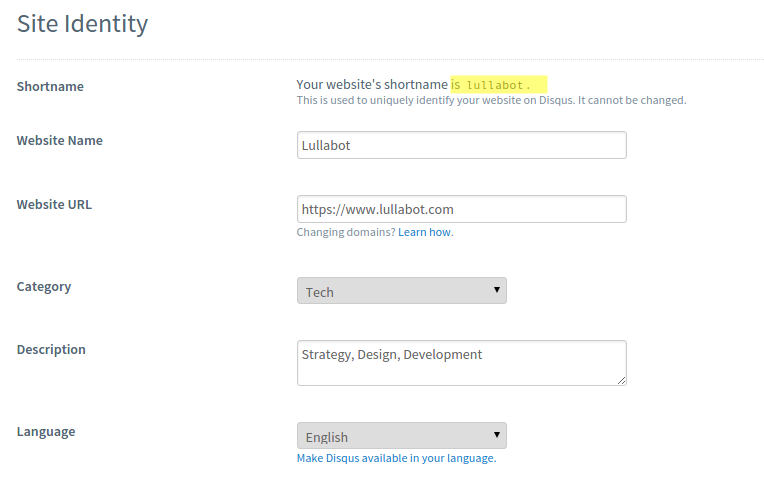Click 'This is used to uniquely identify' note
The height and width of the screenshot is (493, 764).
[491, 100]
